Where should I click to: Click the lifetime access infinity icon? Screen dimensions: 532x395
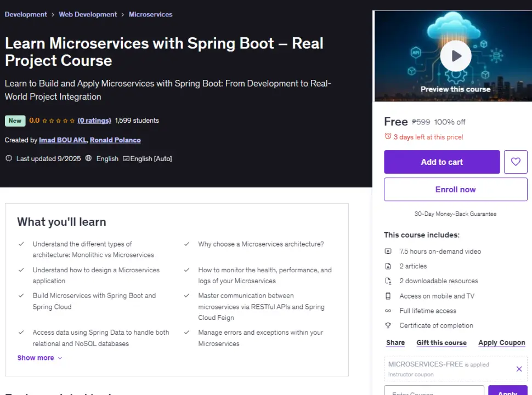click(388, 311)
